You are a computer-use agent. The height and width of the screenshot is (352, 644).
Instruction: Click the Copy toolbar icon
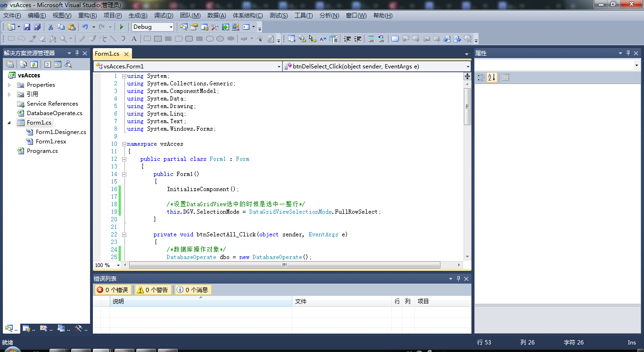61,27
